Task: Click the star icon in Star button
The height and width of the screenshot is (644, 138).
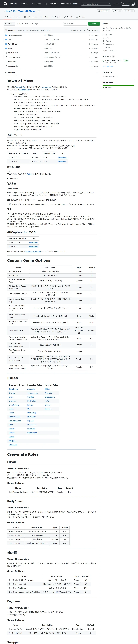Action: pos(125,11)
